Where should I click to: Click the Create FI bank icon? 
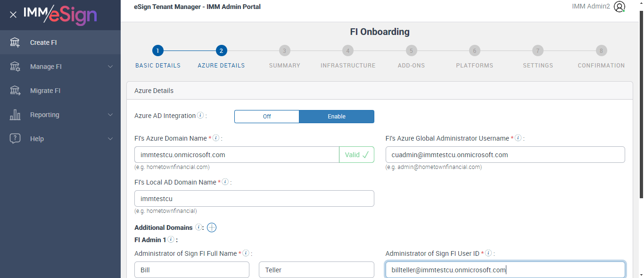[15, 42]
